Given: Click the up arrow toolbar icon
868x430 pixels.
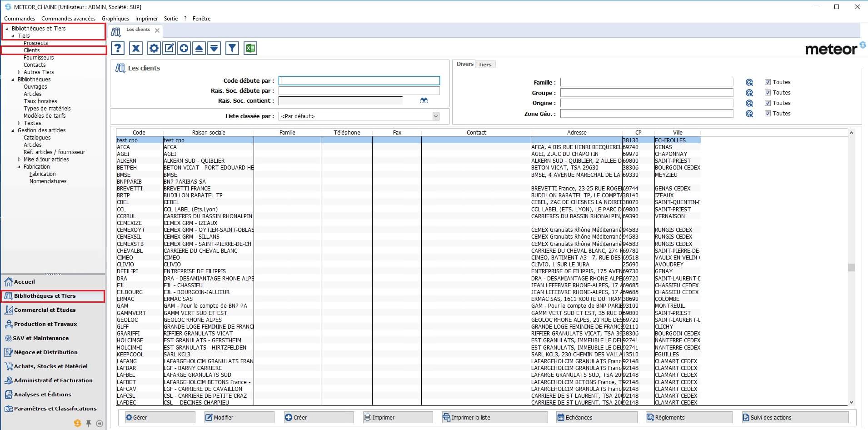Looking at the screenshot, I should click(x=199, y=48).
